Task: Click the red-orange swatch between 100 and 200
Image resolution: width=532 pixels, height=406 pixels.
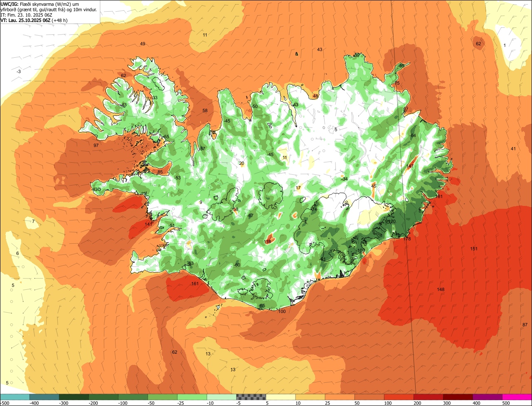Action: point(399,397)
